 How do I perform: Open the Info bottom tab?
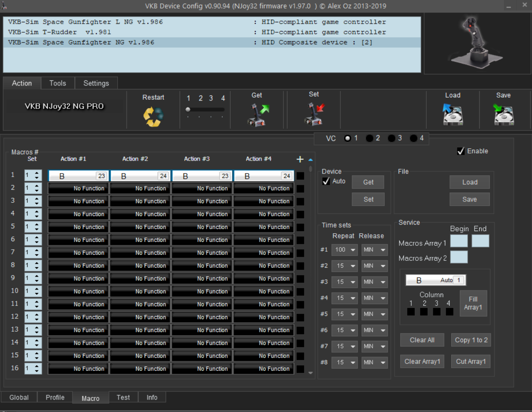click(x=152, y=397)
